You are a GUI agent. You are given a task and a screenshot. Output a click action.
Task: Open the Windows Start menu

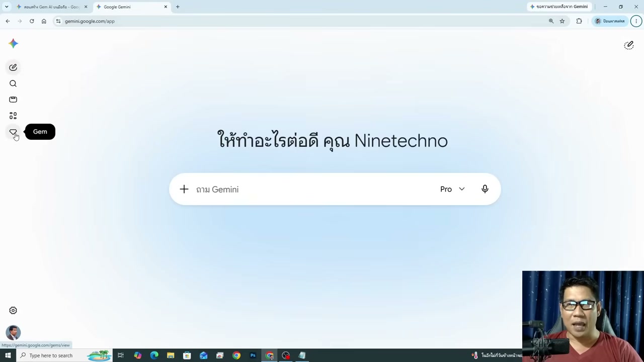pyautogui.click(x=8, y=355)
